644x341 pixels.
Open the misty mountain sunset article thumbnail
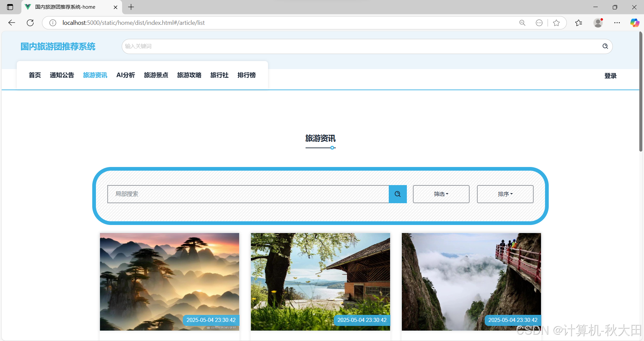169,282
